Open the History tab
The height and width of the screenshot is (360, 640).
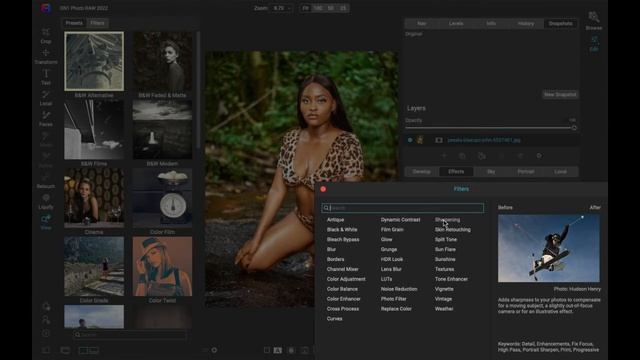(526, 24)
